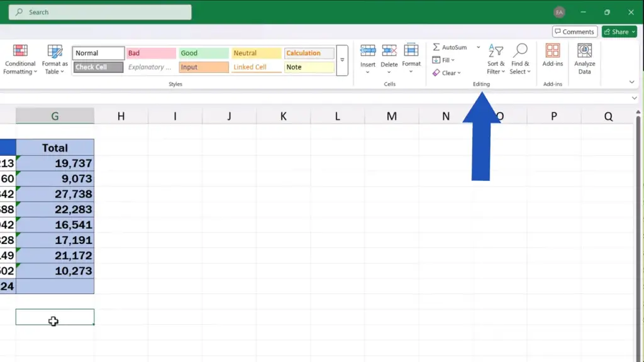Open the Format cells icon menu
The width and height of the screenshot is (644, 362).
411,60
